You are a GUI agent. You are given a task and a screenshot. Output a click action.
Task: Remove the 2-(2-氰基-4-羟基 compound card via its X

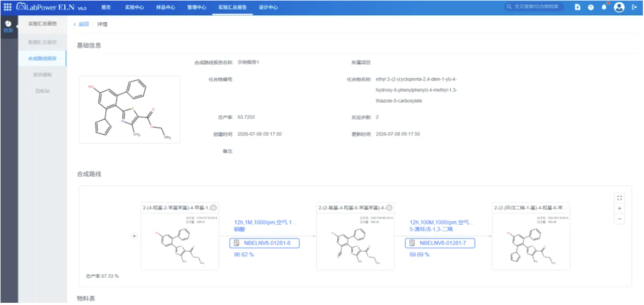coord(389,208)
